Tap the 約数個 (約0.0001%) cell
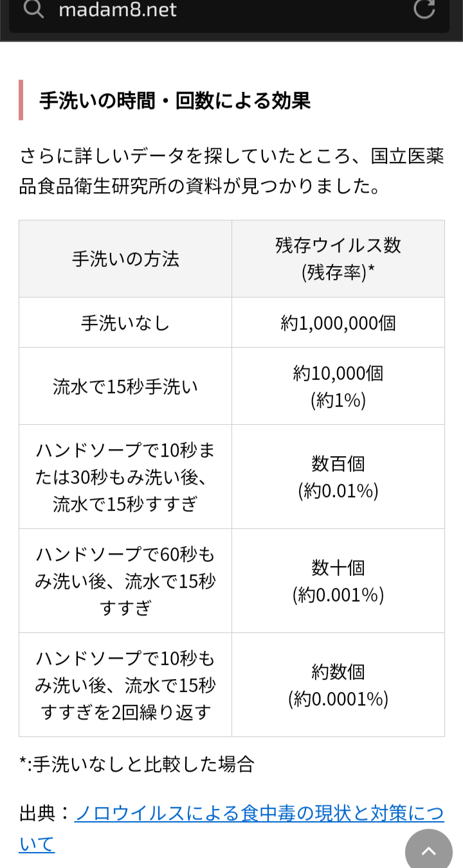Image resolution: width=463 pixels, height=868 pixels. 338,685
